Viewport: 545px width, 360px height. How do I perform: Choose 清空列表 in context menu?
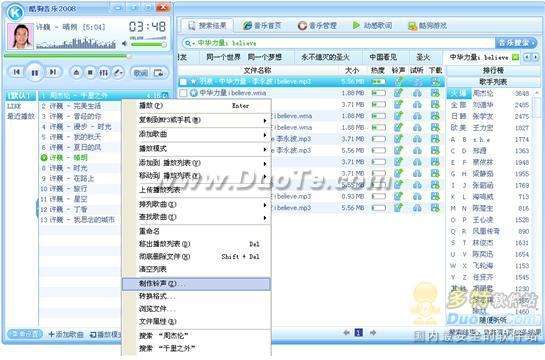(x=196, y=269)
